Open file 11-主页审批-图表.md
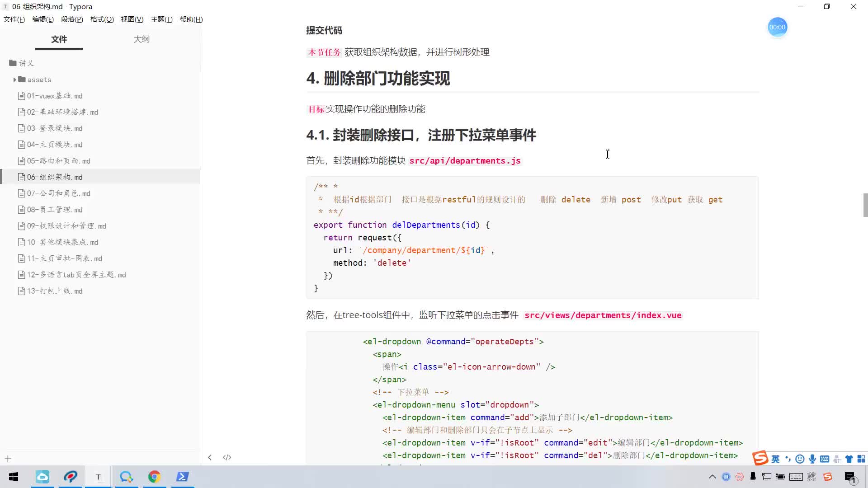The image size is (868, 488). pyautogui.click(x=60, y=258)
